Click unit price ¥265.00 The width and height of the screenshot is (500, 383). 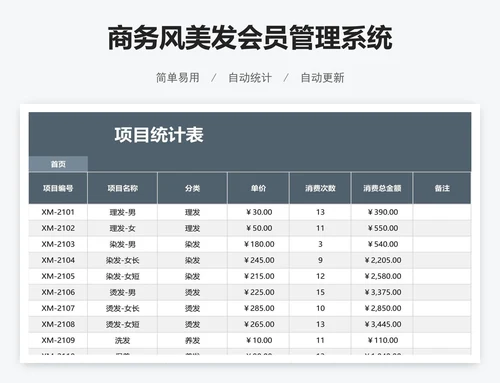(259, 324)
